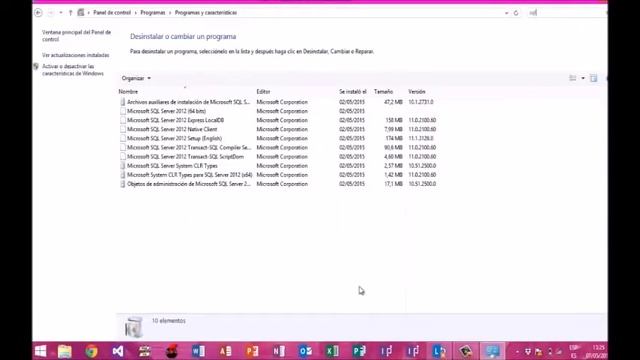This screenshot has width=640, height=360.
Task: Select Microsoft SQL Server 2012 Native Client
Action: pyautogui.click(x=278, y=129)
